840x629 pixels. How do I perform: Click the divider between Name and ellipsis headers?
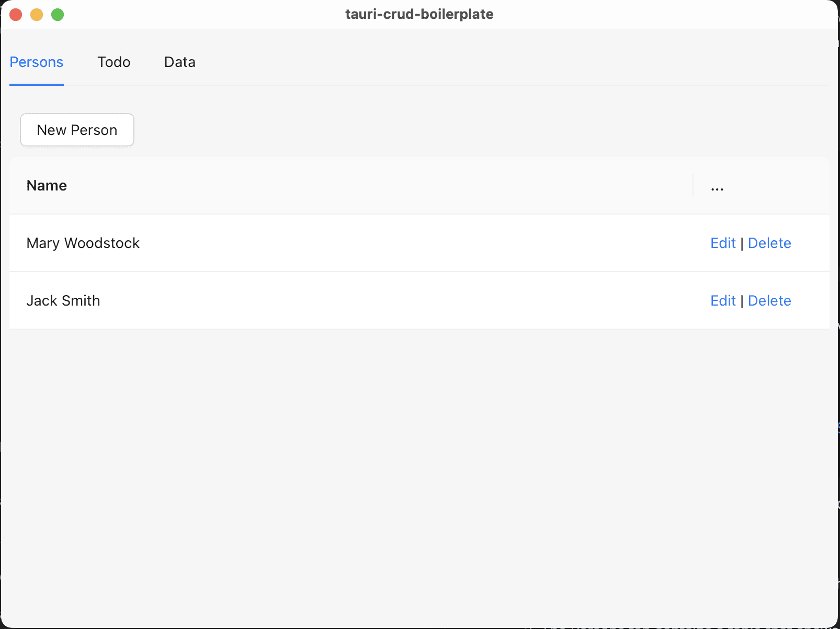pyautogui.click(x=693, y=186)
